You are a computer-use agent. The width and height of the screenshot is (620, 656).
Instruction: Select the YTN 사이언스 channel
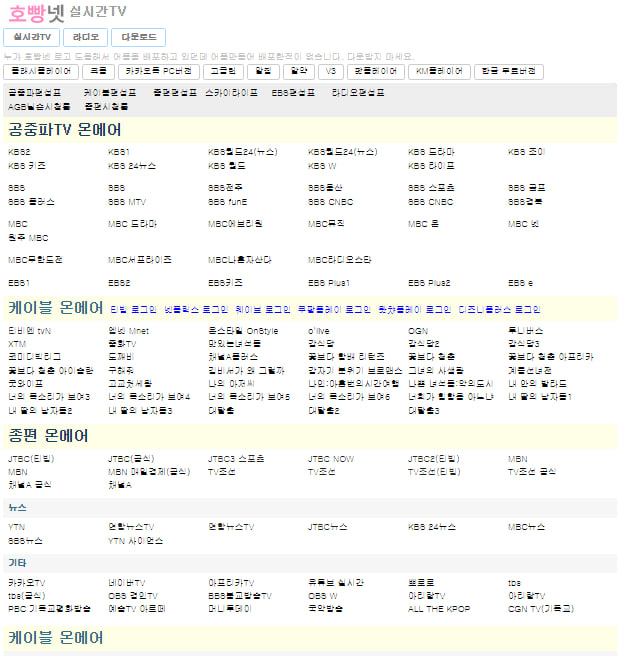135,541
